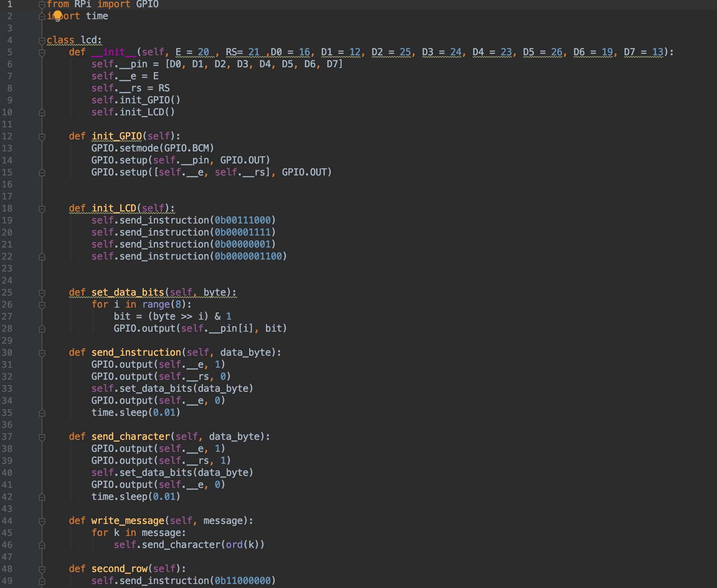Click 'self.init_LCD()' call on line 10

[x=133, y=112]
